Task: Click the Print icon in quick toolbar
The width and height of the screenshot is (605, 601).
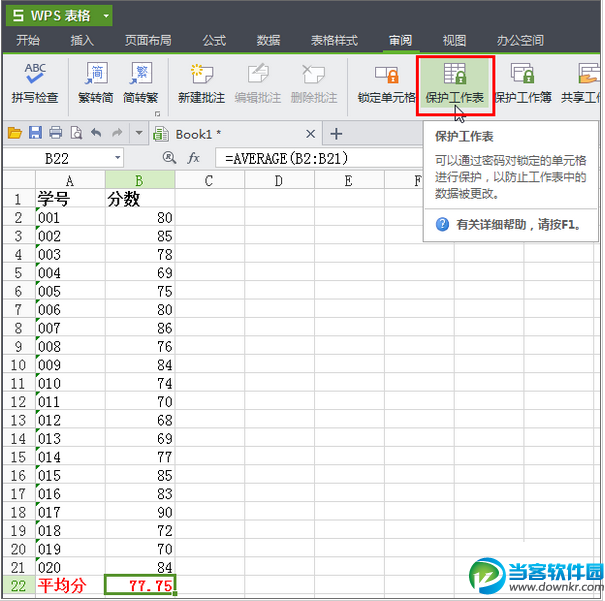Action: click(x=56, y=133)
